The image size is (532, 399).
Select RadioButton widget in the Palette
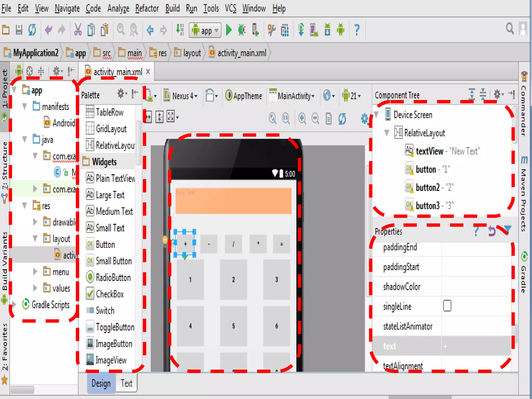pyautogui.click(x=112, y=277)
